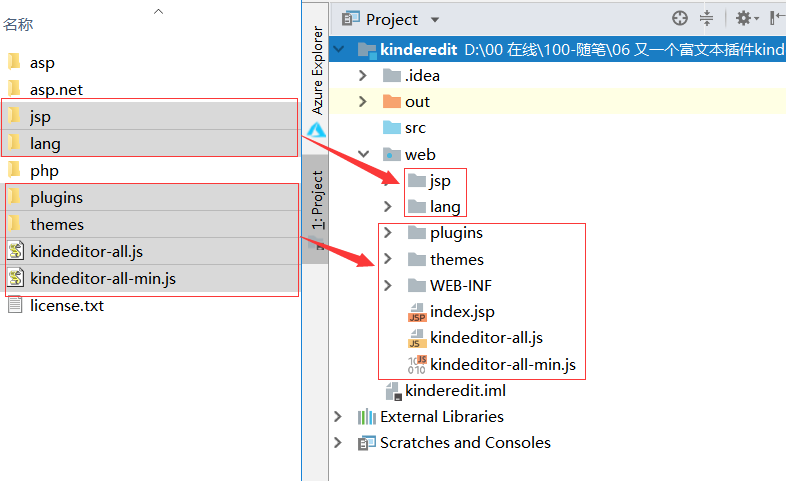
Task: Click the scroll-from-source crosshair icon
Action: coord(680,19)
